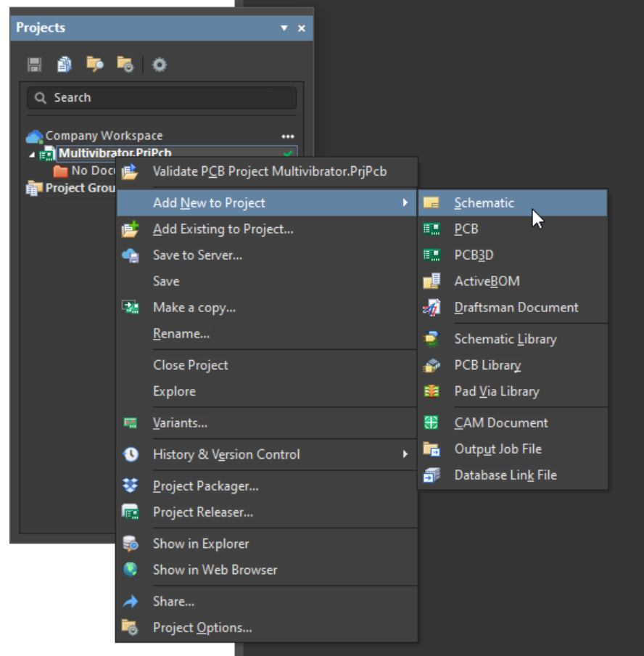644x656 pixels.
Task: Choose Make a copy...
Action: [x=267, y=308]
